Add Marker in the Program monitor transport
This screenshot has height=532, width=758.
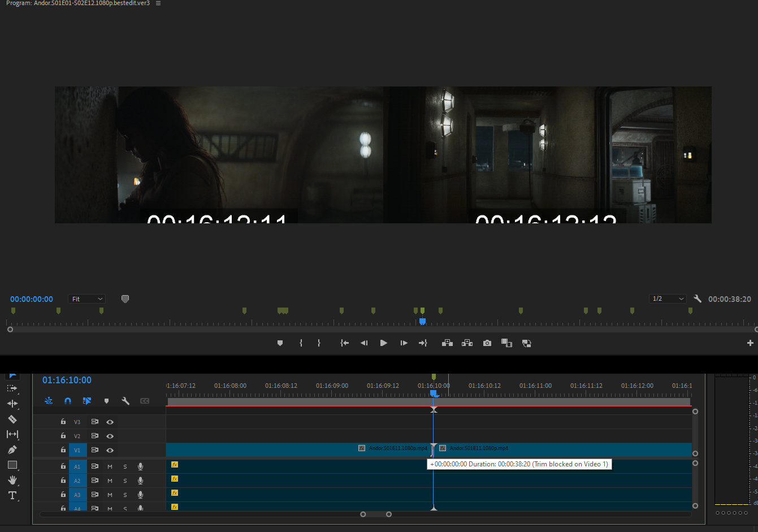[280, 343]
